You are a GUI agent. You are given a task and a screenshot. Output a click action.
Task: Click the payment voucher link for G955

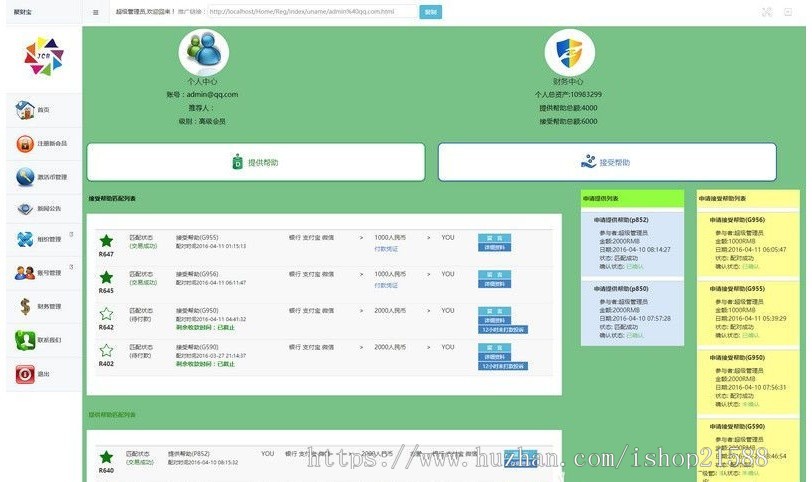pyautogui.click(x=386, y=249)
